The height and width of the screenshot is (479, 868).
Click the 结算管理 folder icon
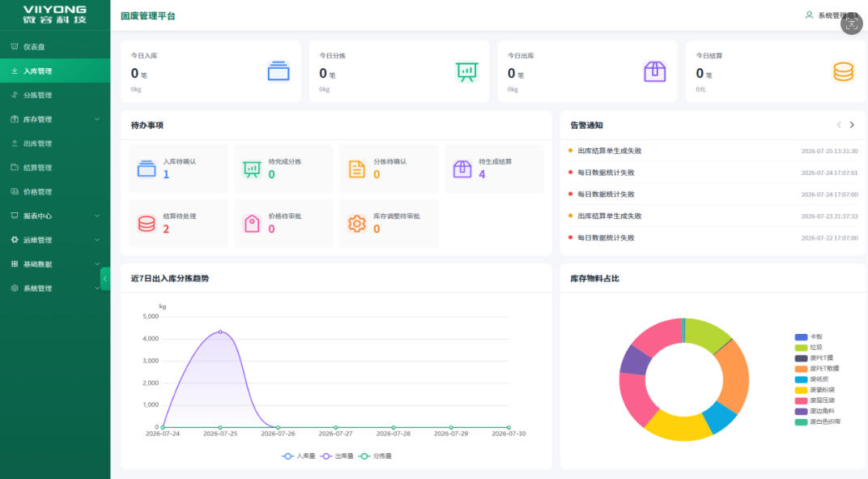[15, 168]
